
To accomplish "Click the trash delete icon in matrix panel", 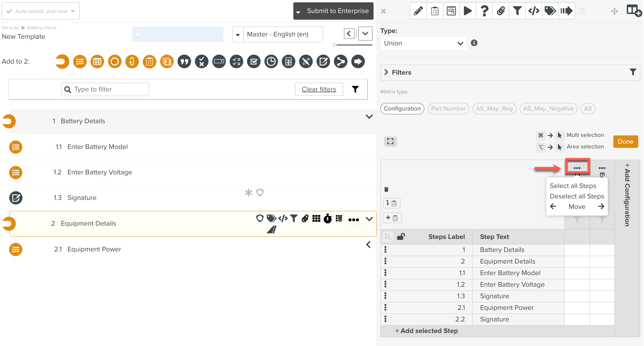I will (386, 189).
